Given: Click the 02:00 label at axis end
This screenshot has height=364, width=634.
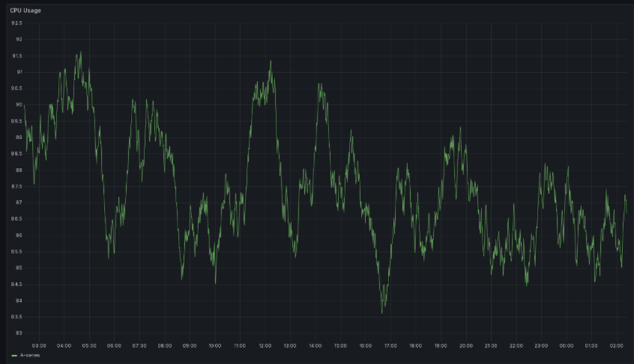Looking at the screenshot, I should [x=616, y=346].
